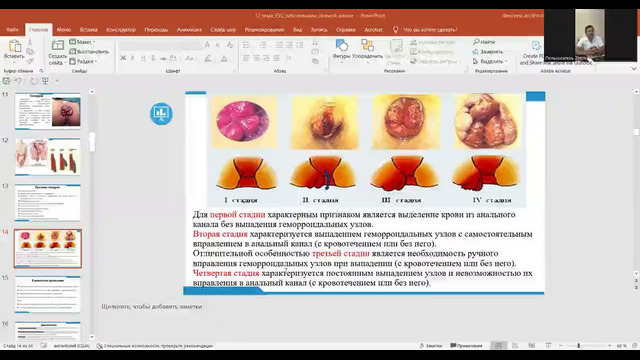Toggle Underline (Ч) formatting
The image size is (640, 360).
click(143, 58)
